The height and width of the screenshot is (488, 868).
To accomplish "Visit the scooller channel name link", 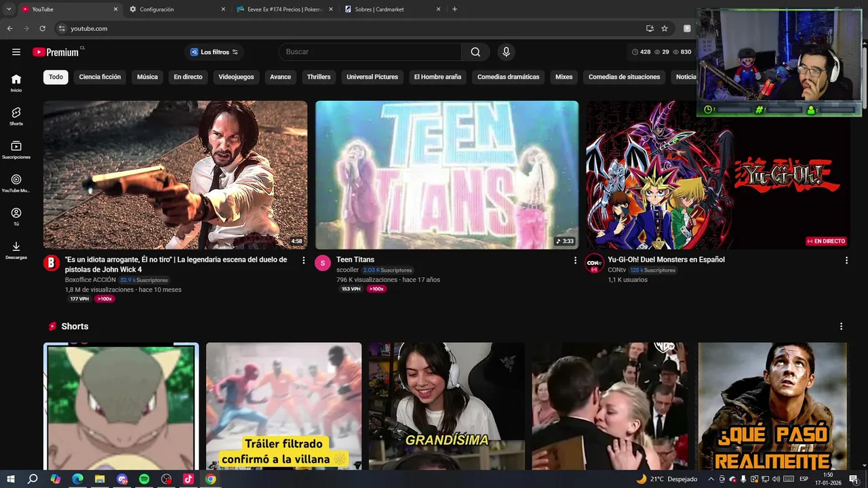I will [347, 270].
